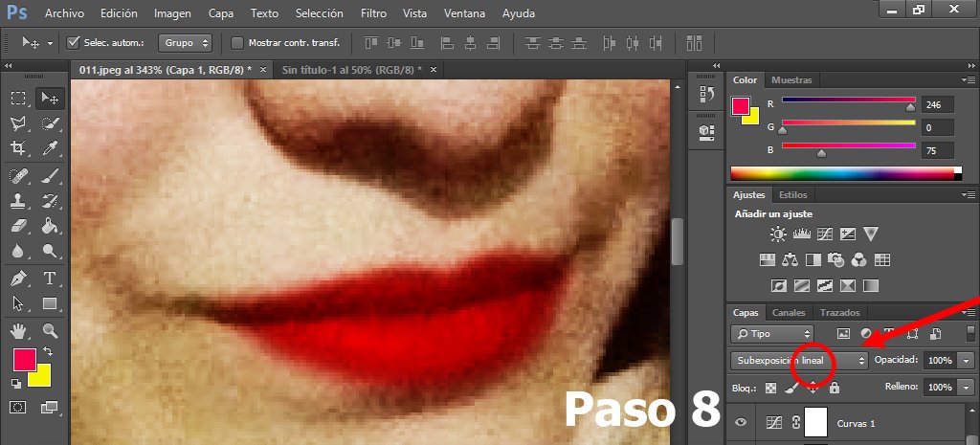
Task: Toggle Quick Mask mode
Action: 18,408
